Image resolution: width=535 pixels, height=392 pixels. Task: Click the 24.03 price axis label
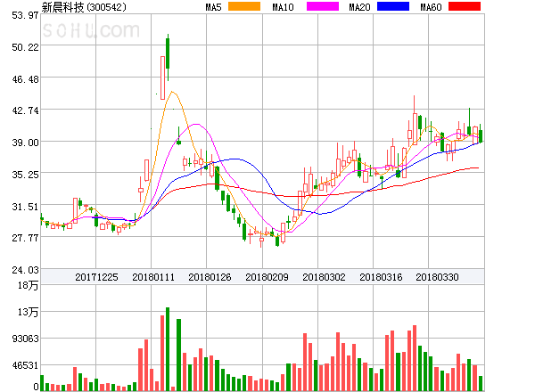(x=25, y=270)
